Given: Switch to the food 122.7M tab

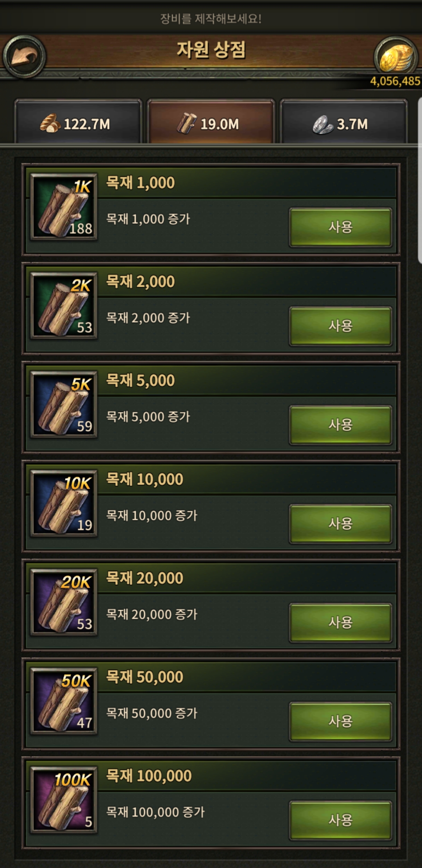Looking at the screenshot, I should 78,122.
